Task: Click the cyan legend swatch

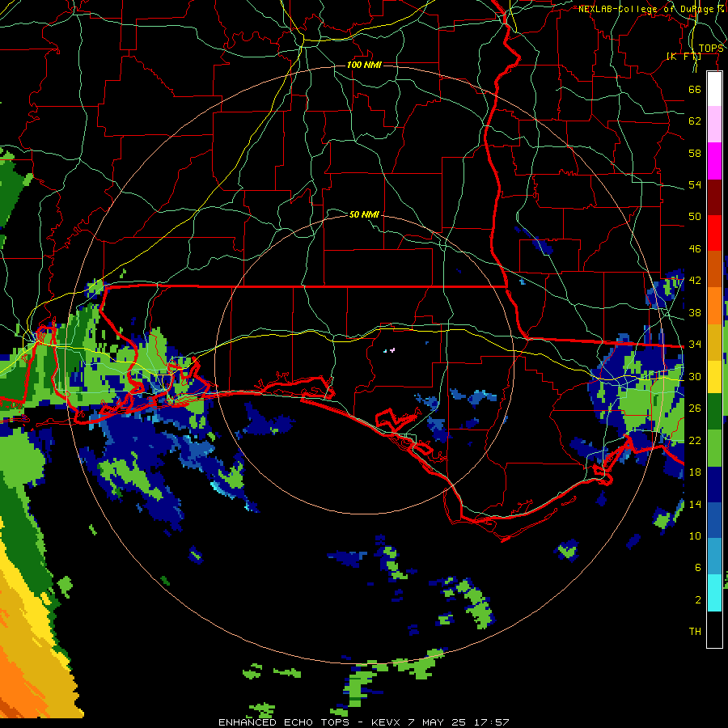Action: coord(714,593)
